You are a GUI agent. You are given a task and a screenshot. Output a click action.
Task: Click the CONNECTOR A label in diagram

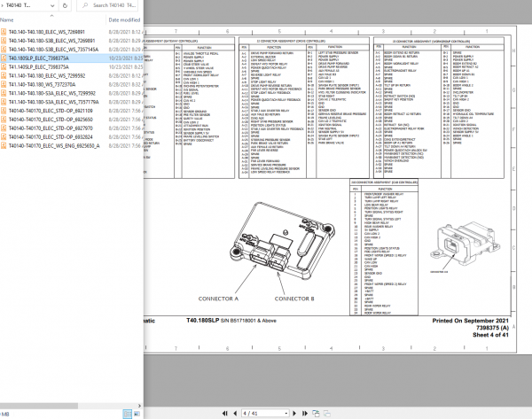218,299
